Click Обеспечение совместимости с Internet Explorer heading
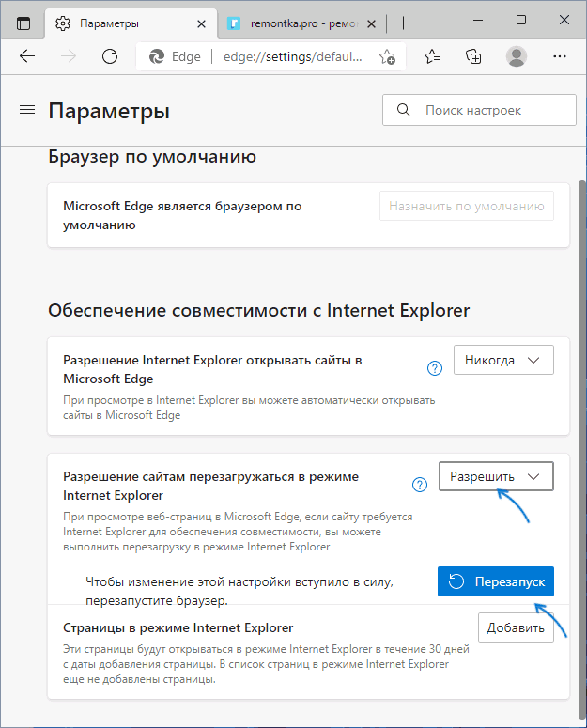The height and width of the screenshot is (728, 587). point(259,310)
